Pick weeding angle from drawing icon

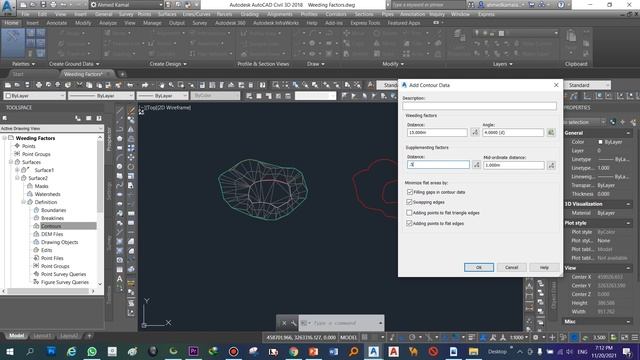pos(551,132)
